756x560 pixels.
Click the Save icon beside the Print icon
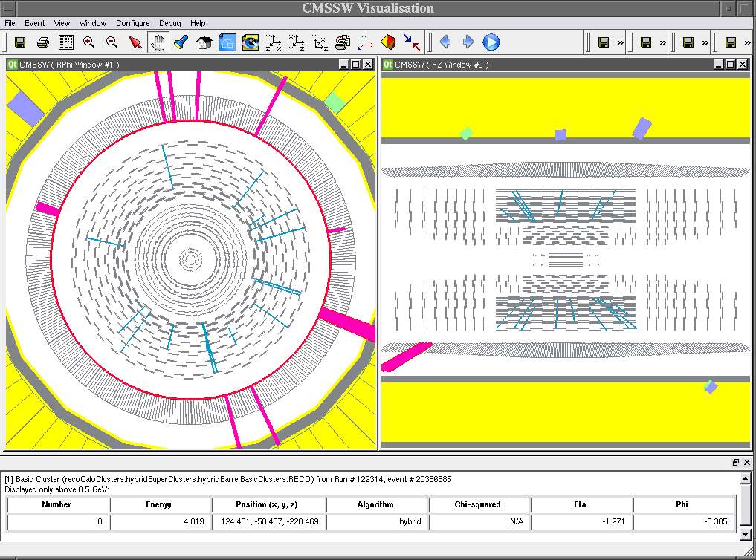[20, 42]
